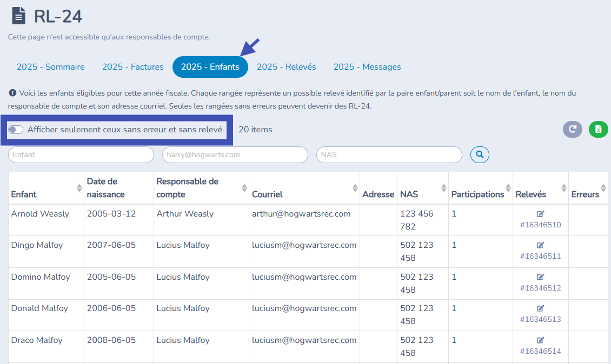The height and width of the screenshot is (364, 611).
Task: Open edit icon for relevé #16346514
Action: (x=540, y=340)
